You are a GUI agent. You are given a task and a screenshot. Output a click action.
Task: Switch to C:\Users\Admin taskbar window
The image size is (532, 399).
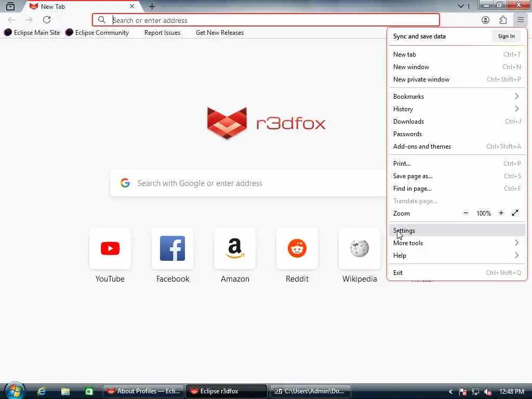tap(310, 391)
